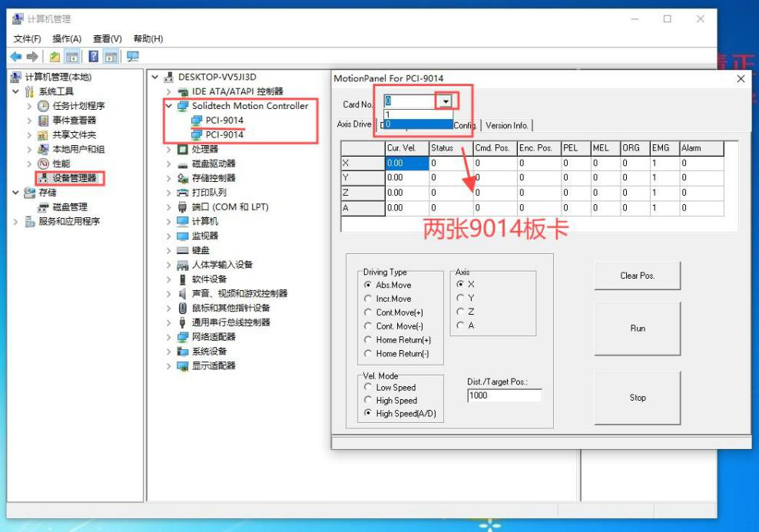Image resolution: width=759 pixels, height=532 pixels.
Task: Select the first PCI-9014 device icon
Action: [197, 121]
